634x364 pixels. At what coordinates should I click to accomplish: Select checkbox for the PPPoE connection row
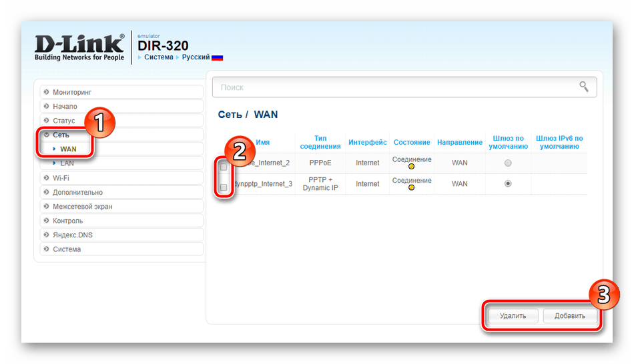[x=224, y=167]
